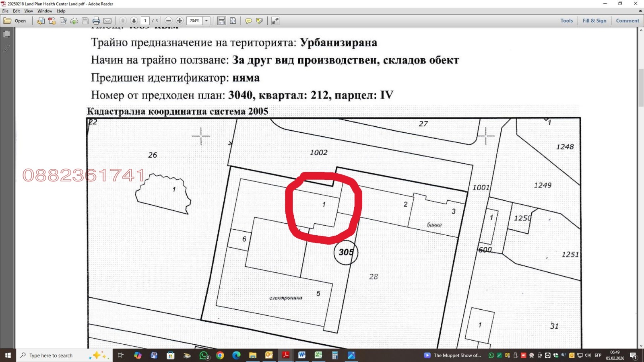Open the zoom level dropdown arrow
Image resolution: width=644 pixels, height=362 pixels.
pos(206,21)
